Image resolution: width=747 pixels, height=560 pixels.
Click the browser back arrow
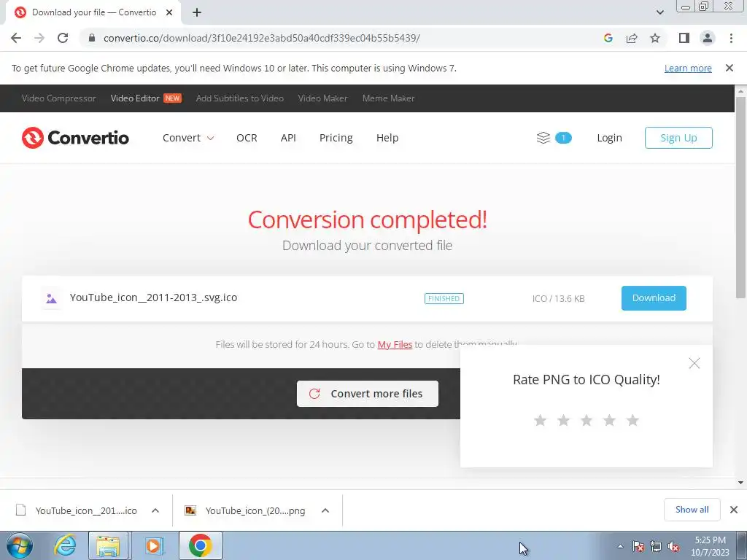(x=16, y=38)
